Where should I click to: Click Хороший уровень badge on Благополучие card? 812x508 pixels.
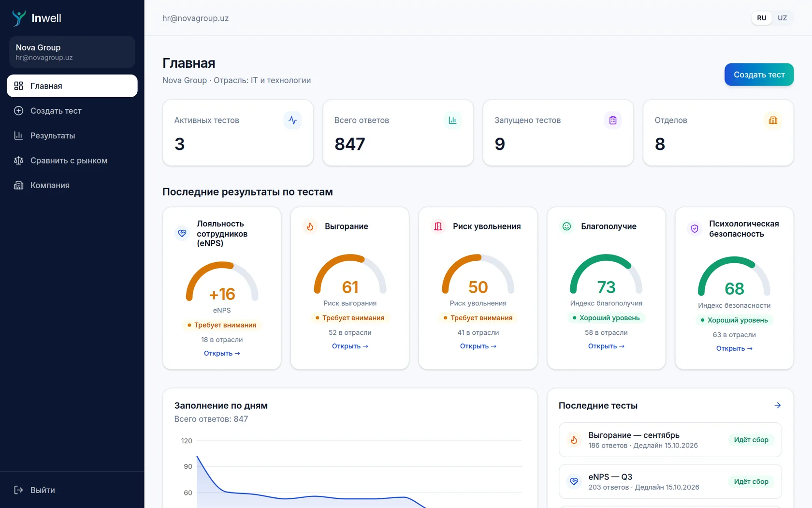point(606,318)
